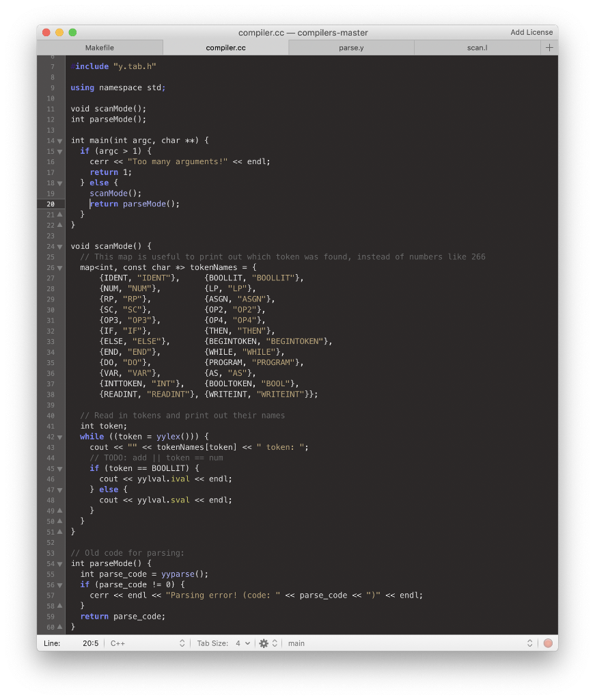Click the line position 20:5 field
595x700 pixels.
[91, 643]
